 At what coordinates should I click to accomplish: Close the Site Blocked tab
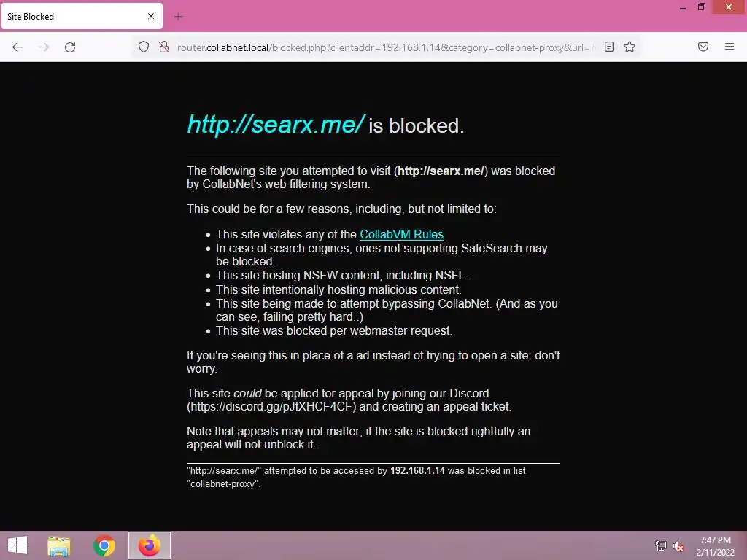coord(151,16)
